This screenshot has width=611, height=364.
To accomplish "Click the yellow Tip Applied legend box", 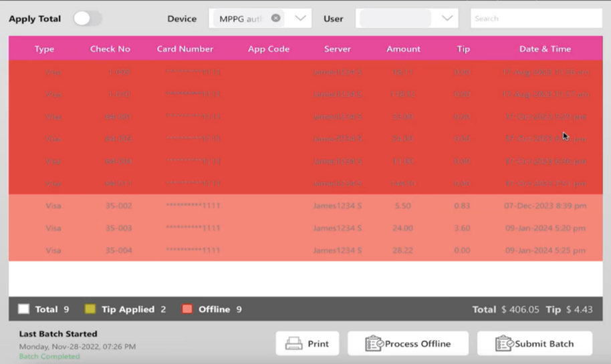I will [90, 309].
